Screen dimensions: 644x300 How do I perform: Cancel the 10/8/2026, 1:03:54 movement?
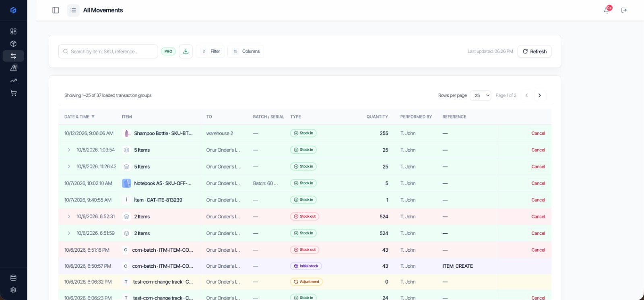[538, 150]
